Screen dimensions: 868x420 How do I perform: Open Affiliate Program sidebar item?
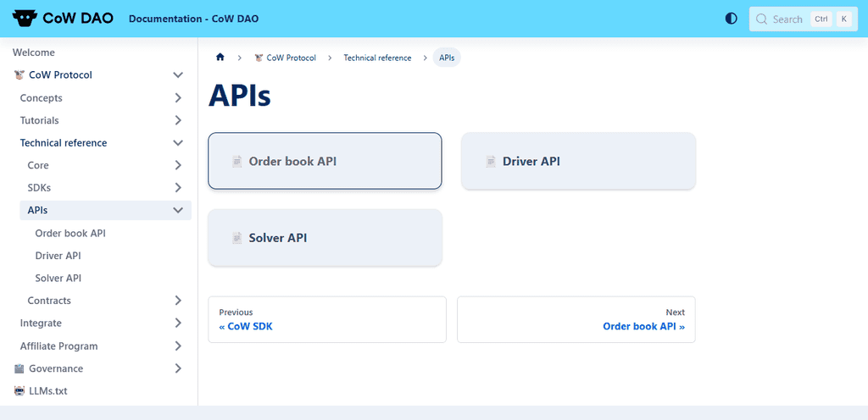pos(58,346)
